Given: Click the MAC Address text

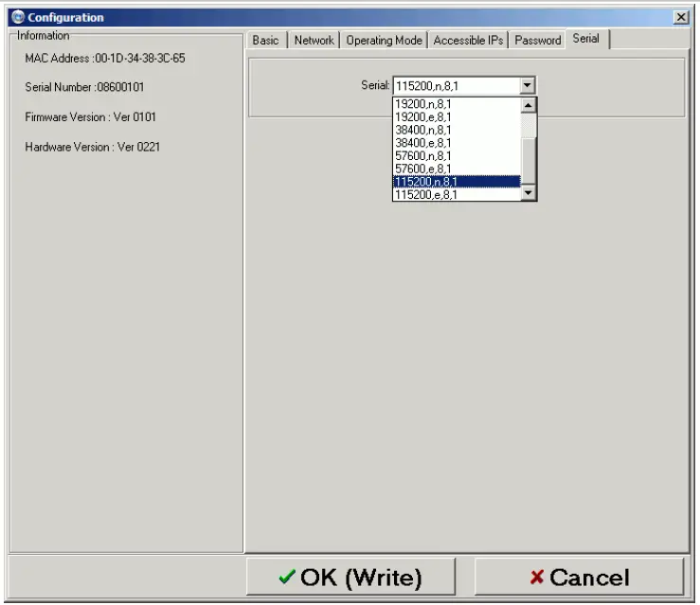Looking at the screenshot, I should [x=105, y=59].
